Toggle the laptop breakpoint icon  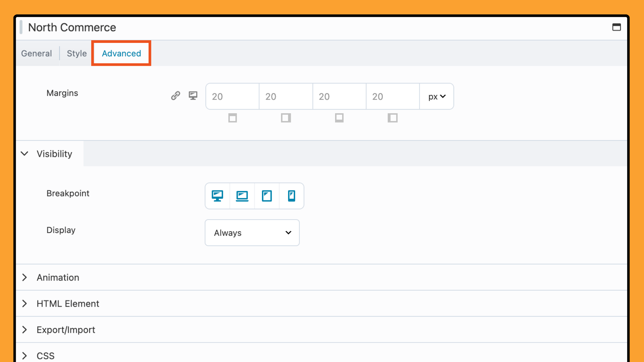coord(242,196)
